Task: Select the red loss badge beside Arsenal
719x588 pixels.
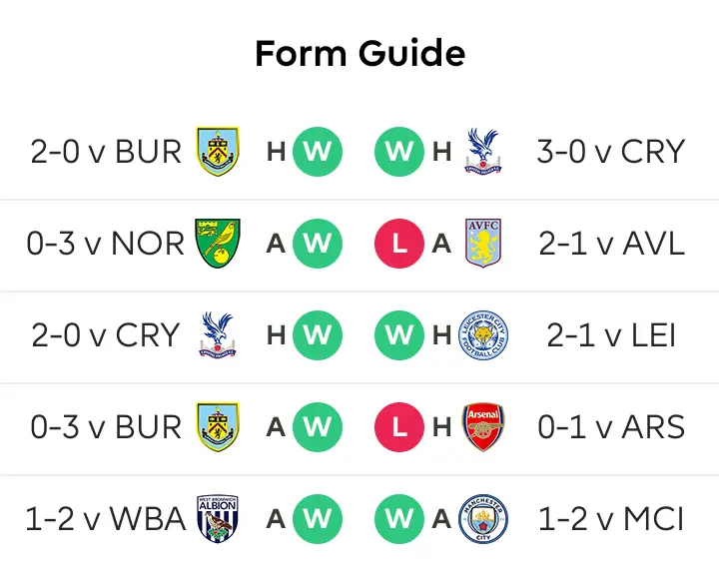Action: (x=399, y=427)
